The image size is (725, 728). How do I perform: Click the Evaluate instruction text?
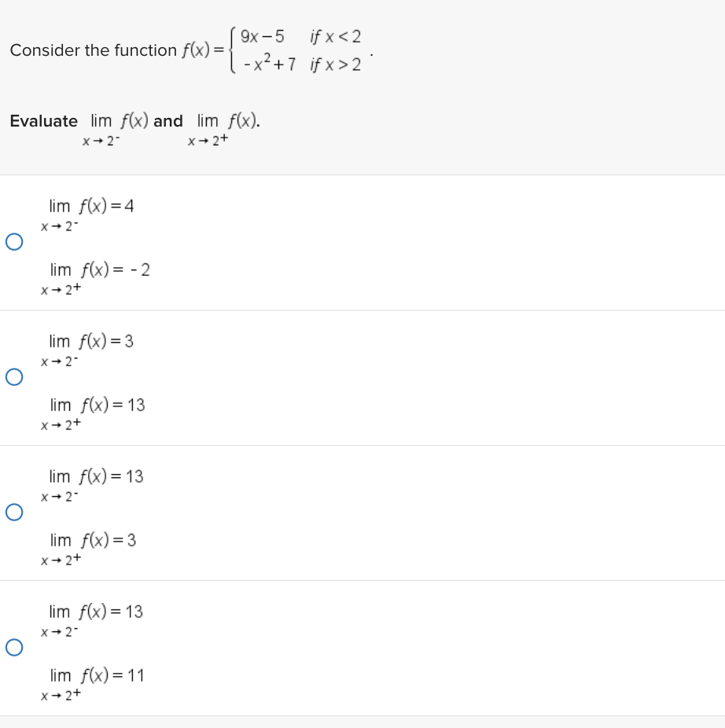(x=43, y=121)
